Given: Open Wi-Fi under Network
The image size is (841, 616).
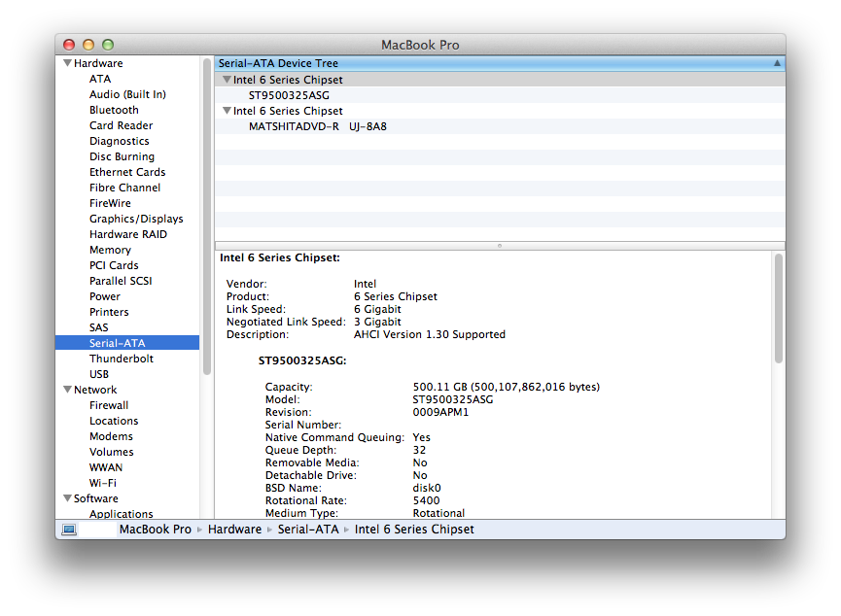Looking at the screenshot, I should point(103,483).
